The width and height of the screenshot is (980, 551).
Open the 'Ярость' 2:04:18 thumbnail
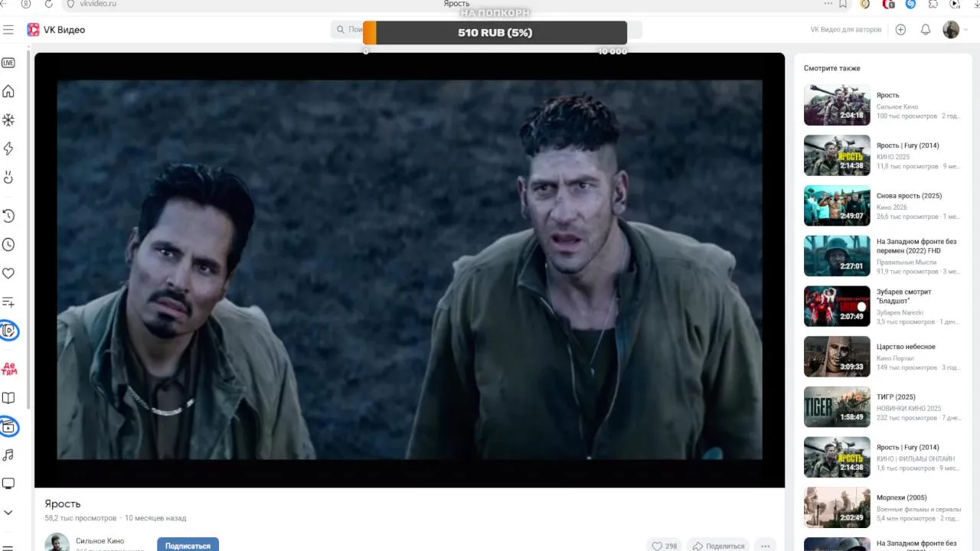pos(837,105)
